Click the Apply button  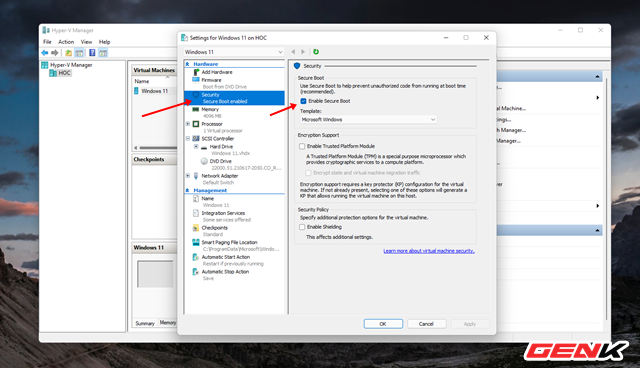pyautogui.click(x=470, y=324)
